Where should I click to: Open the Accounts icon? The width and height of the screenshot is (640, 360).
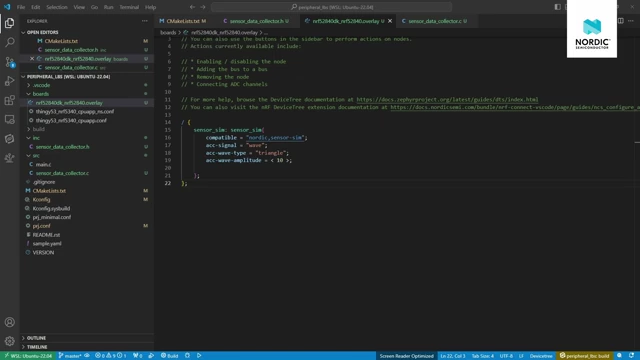9,322
